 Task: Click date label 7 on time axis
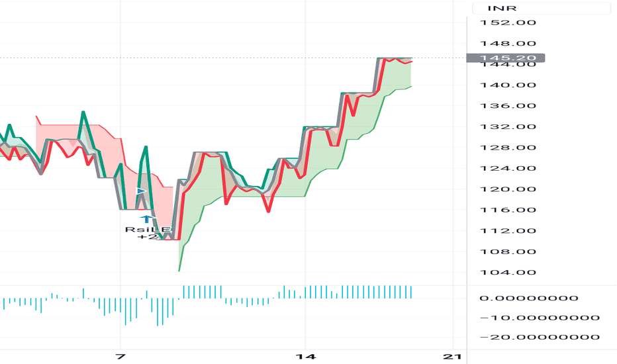120,357
